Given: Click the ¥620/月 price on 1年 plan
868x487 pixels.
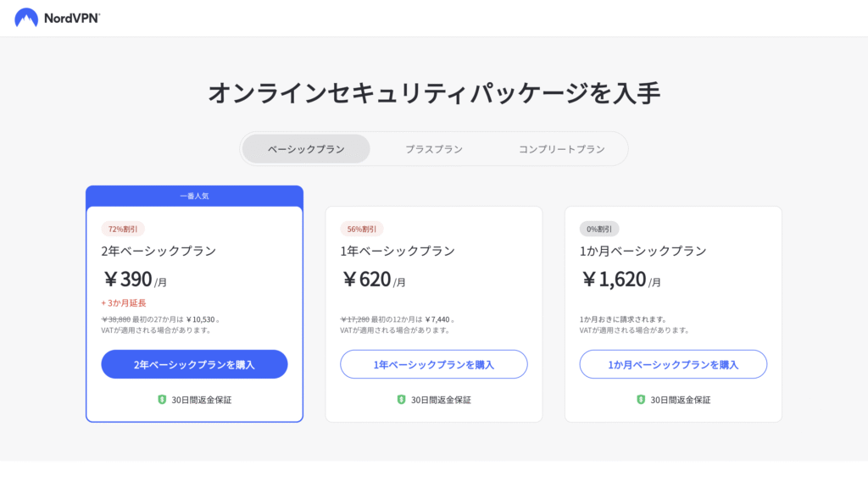Looking at the screenshot, I should (x=374, y=279).
